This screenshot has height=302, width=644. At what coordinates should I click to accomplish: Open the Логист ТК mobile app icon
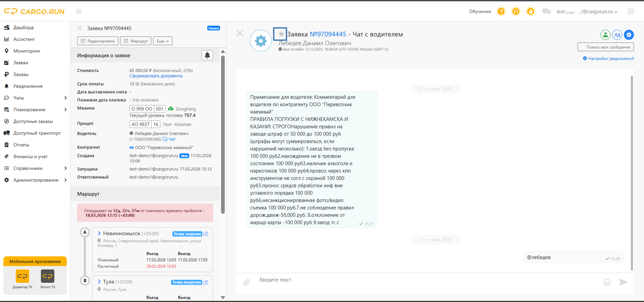(48, 276)
